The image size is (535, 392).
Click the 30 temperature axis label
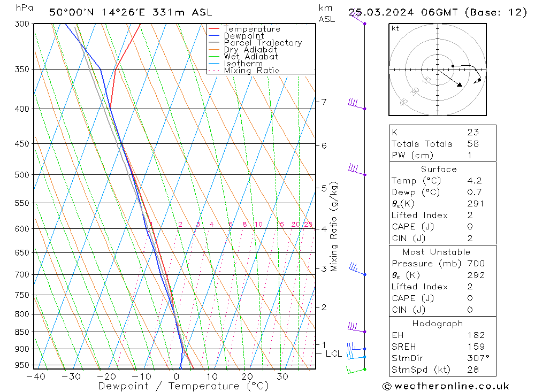tap(282, 376)
